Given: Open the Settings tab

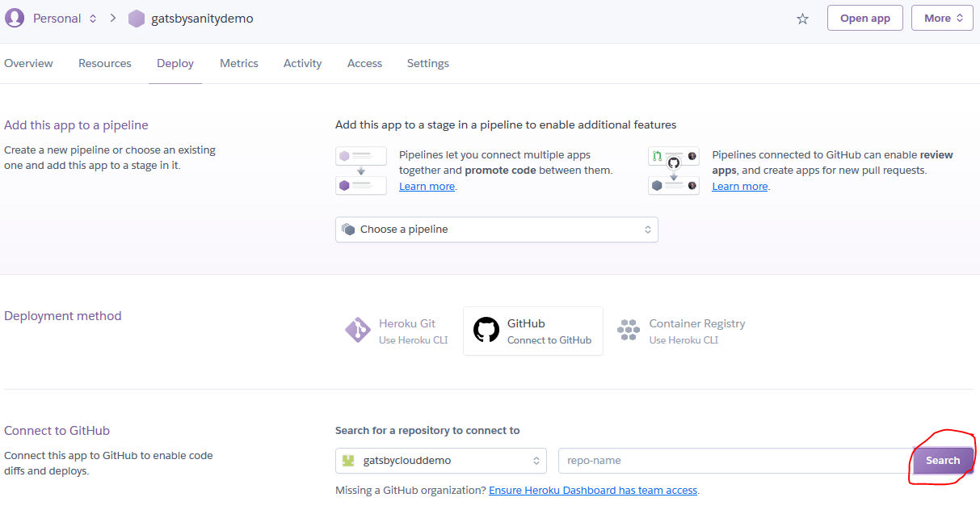Looking at the screenshot, I should [428, 63].
